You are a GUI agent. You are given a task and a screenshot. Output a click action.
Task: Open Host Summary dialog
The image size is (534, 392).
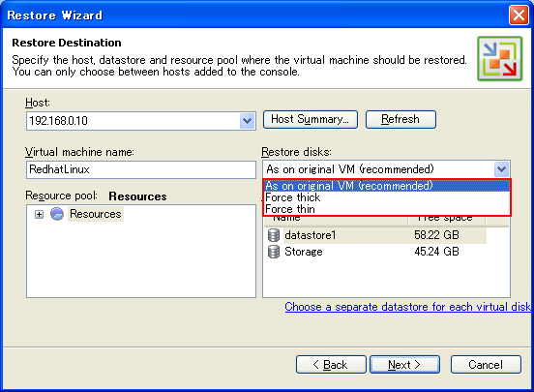311,119
